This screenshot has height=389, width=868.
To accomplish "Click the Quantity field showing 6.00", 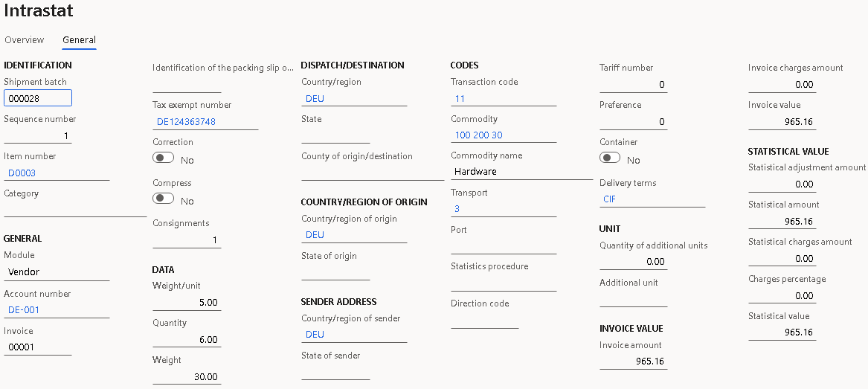I will click(187, 340).
